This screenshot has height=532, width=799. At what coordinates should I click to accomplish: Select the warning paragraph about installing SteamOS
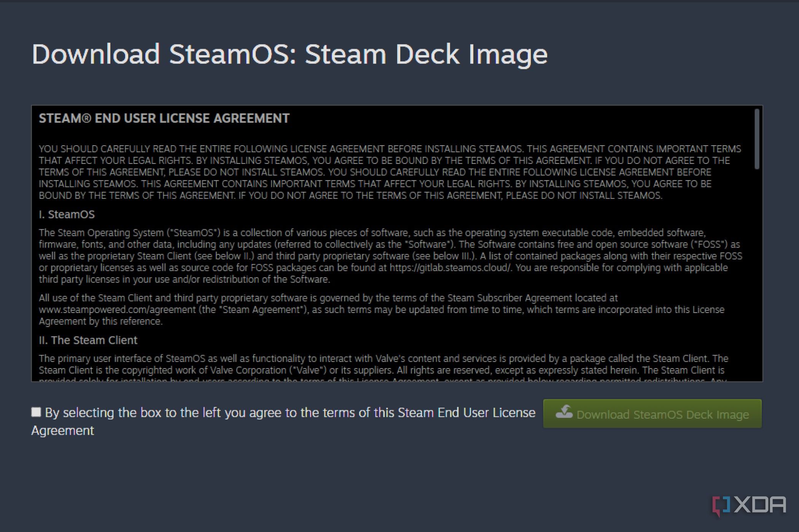pyautogui.click(x=380, y=172)
